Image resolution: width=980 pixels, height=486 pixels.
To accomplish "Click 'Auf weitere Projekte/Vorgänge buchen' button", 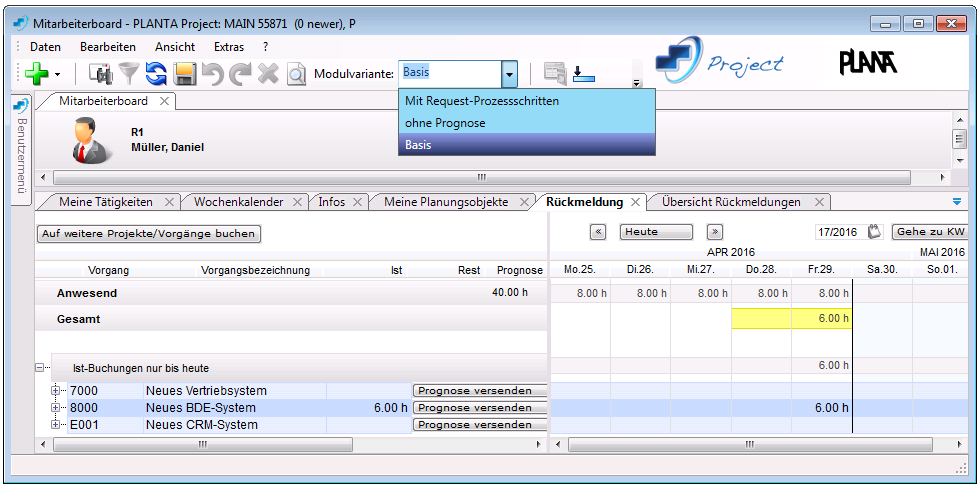I will (149, 234).
